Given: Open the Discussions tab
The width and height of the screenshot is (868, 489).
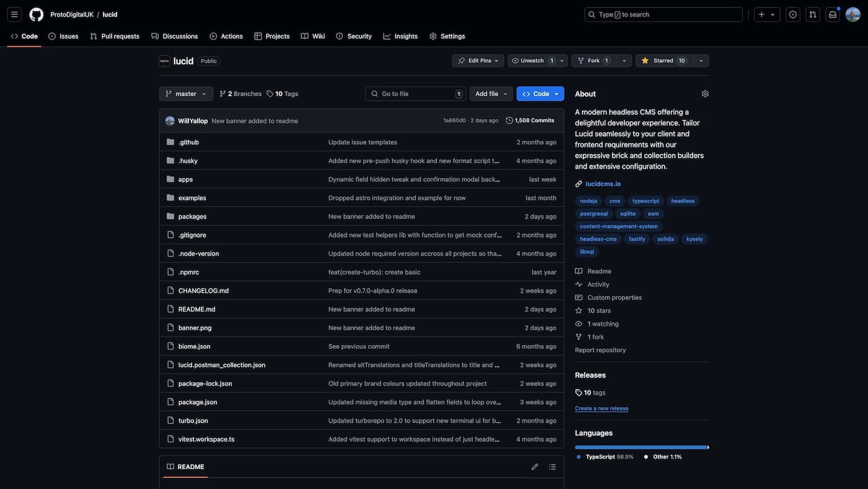Looking at the screenshot, I should pos(174,36).
